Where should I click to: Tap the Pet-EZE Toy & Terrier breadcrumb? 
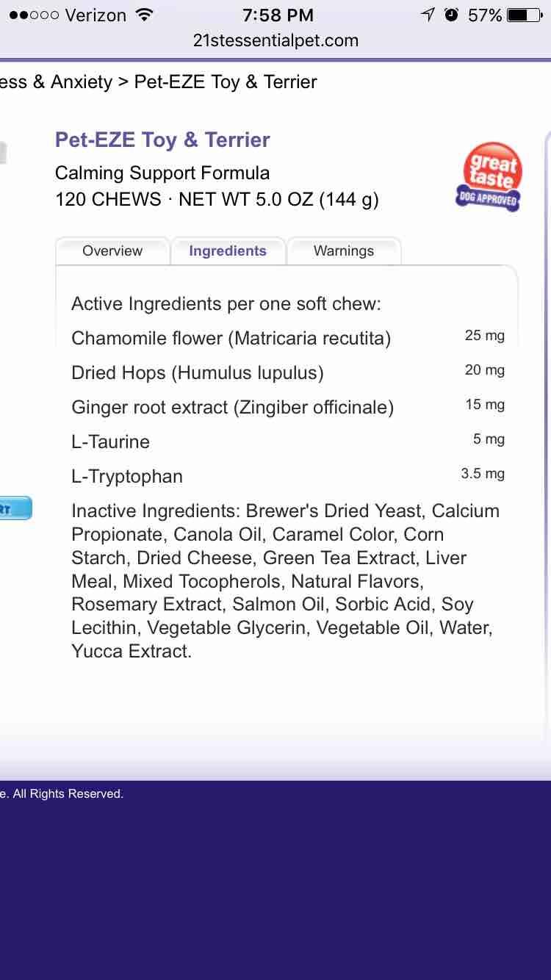[x=226, y=82]
